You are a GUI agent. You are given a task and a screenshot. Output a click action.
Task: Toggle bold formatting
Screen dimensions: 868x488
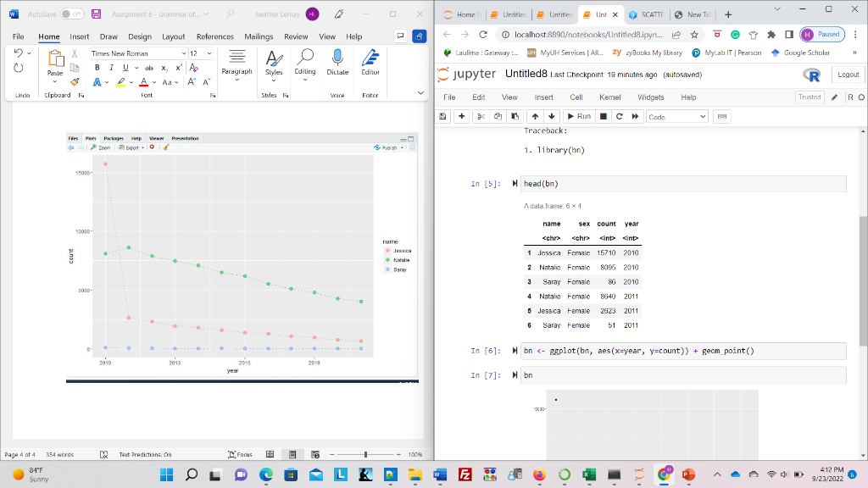pos(96,66)
